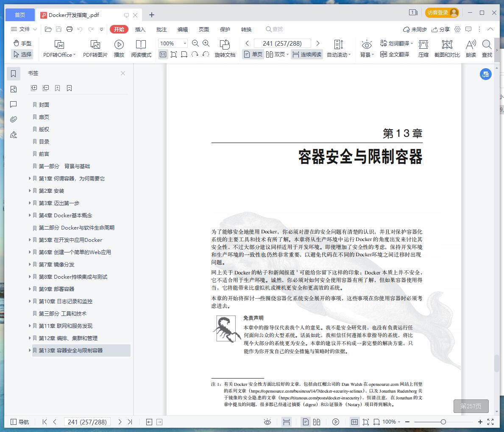The height and width of the screenshot is (432, 504).
Task: Switch to the 首页 home tab
Action: tap(20, 15)
